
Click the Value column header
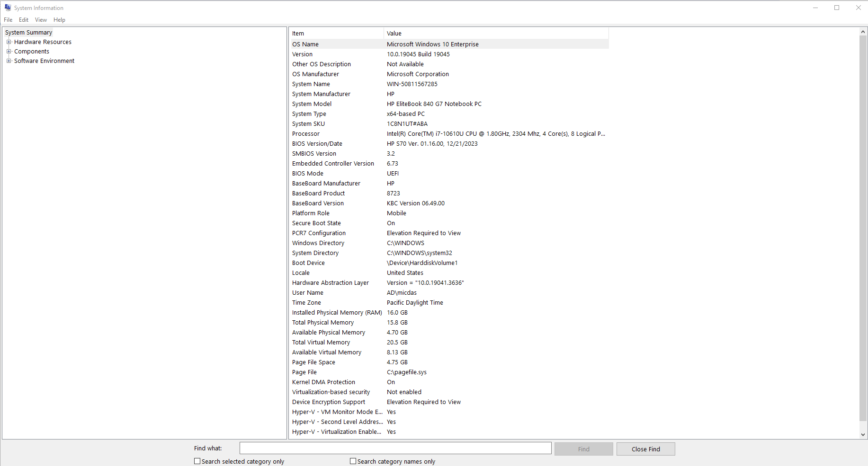(496, 33)
